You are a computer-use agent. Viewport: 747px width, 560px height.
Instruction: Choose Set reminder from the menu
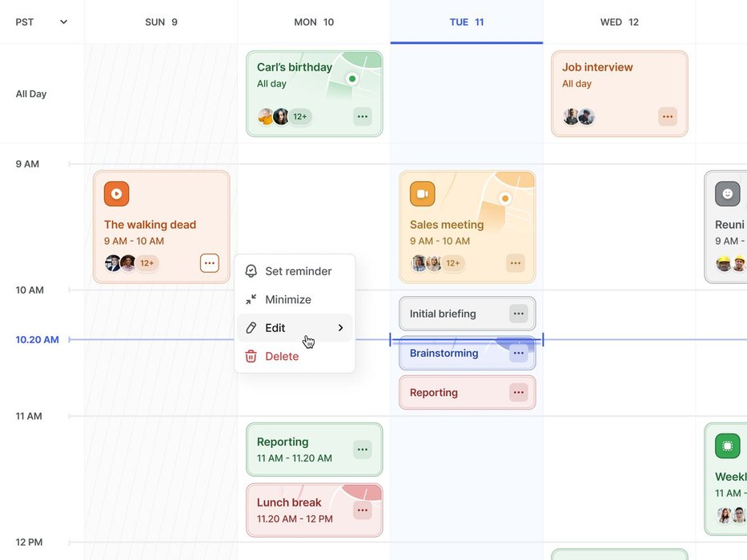click(x=295, y=271)
